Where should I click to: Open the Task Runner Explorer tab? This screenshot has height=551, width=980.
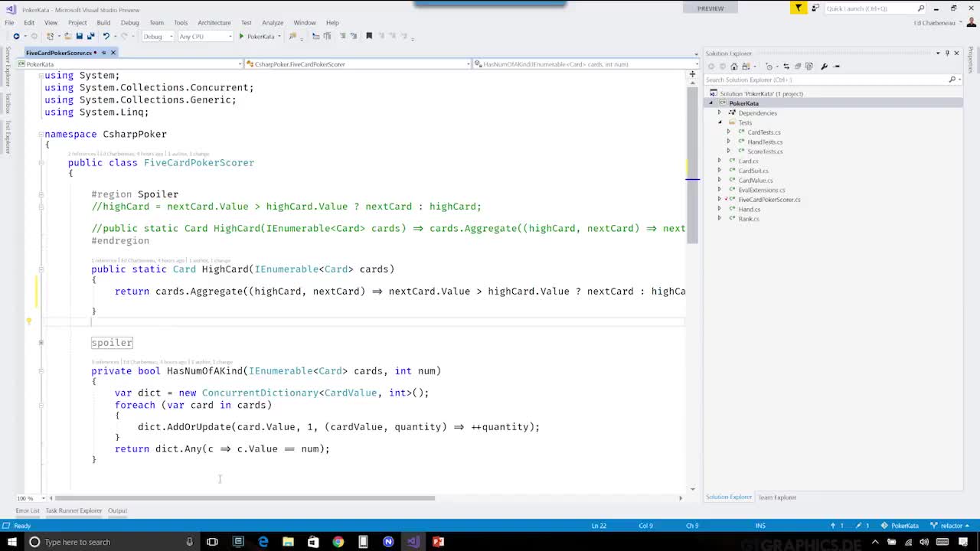pos(73,510)
